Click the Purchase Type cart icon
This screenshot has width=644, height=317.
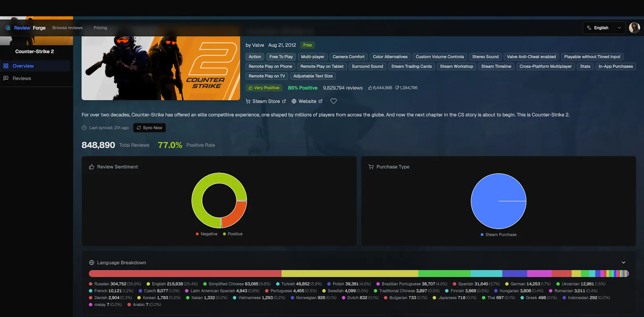371,167
